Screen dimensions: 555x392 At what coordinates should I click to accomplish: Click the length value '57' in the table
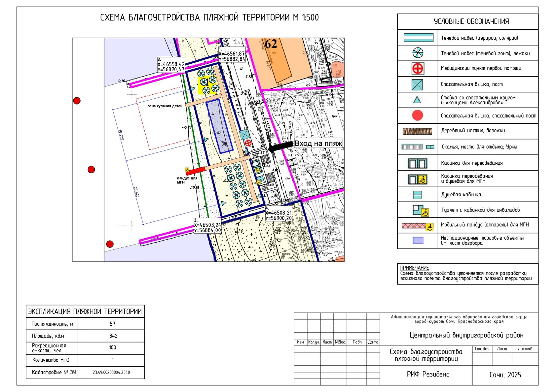pyautogui.click(x=113, y=324)
